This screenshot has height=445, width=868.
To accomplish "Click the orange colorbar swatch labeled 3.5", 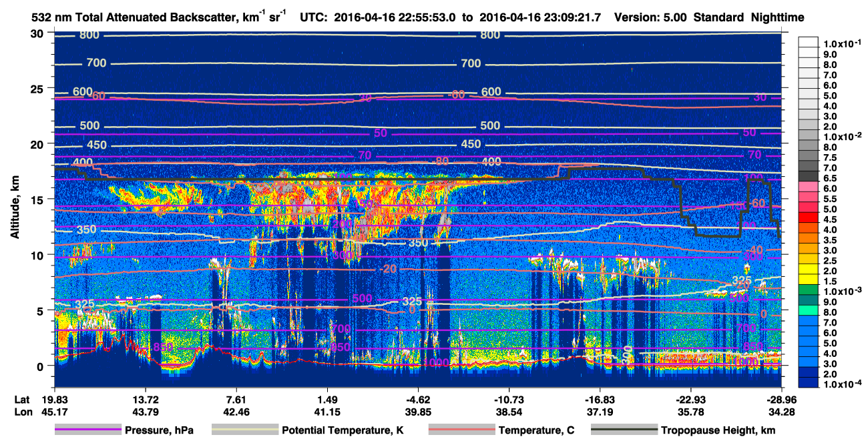I will 809,239.
